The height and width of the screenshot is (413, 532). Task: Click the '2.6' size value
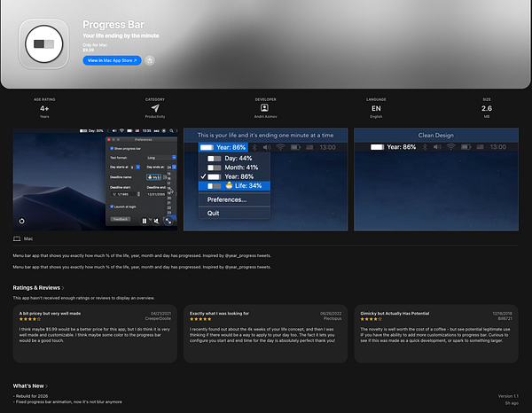487,108
